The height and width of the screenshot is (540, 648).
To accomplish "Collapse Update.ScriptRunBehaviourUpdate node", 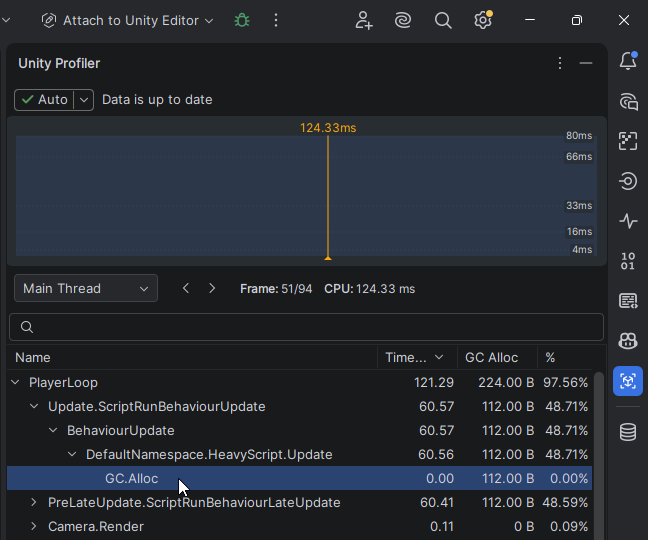I will point(34,407).
